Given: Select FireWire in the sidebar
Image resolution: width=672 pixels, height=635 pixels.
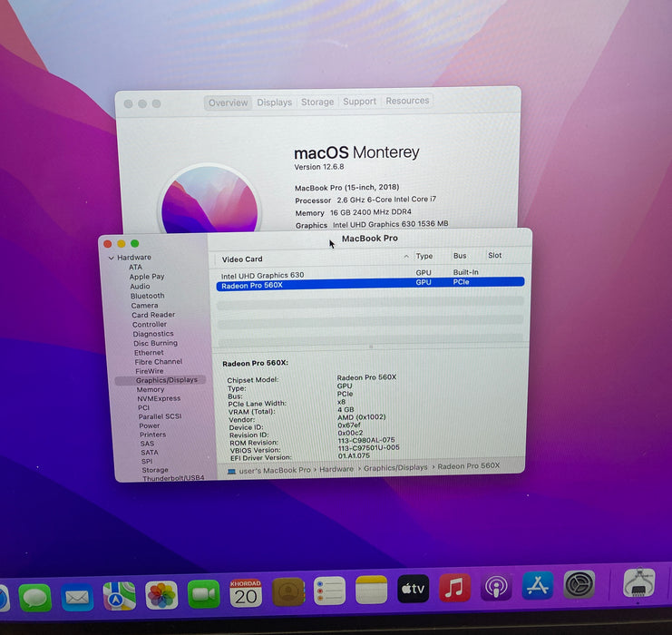Looking at the screenshot, I should 149,371.
